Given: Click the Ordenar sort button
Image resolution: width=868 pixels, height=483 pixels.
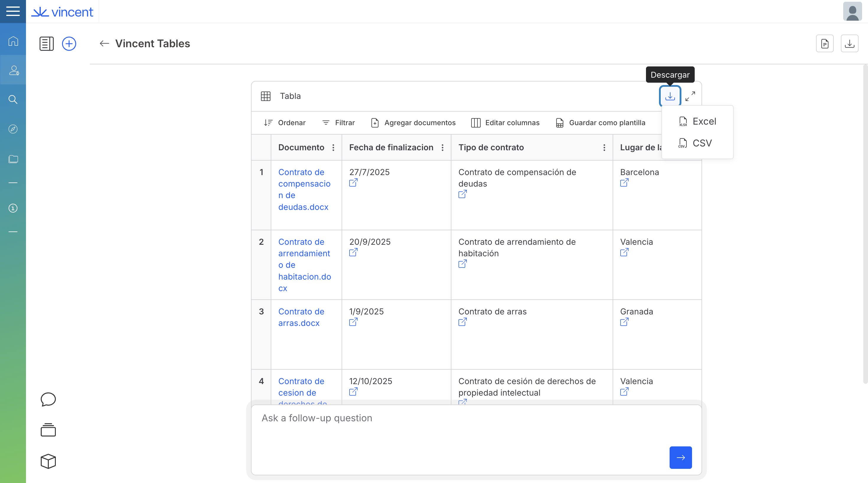Looking at the screenshot, I should click(x=285, y=123).
